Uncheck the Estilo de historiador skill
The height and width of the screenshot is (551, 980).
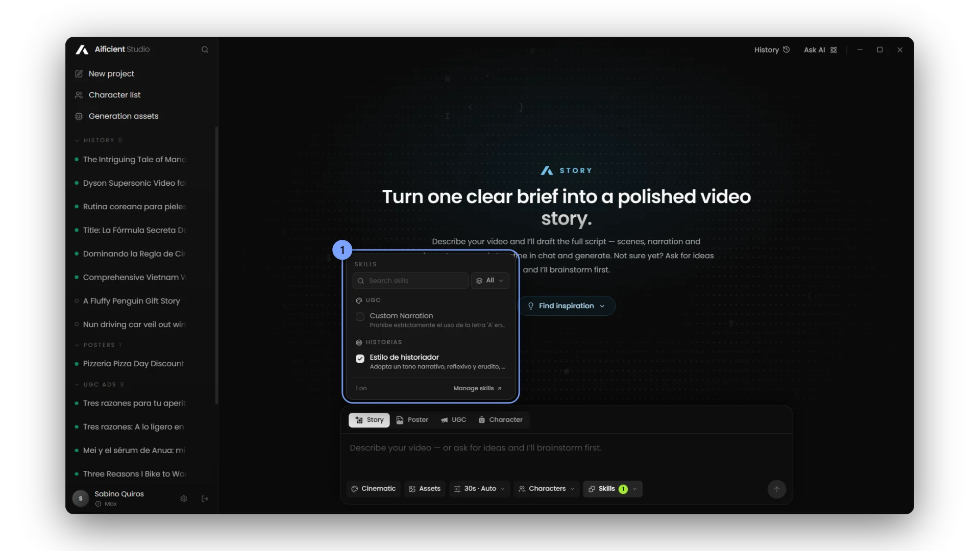pyautogui.click(x=360, y=359)
